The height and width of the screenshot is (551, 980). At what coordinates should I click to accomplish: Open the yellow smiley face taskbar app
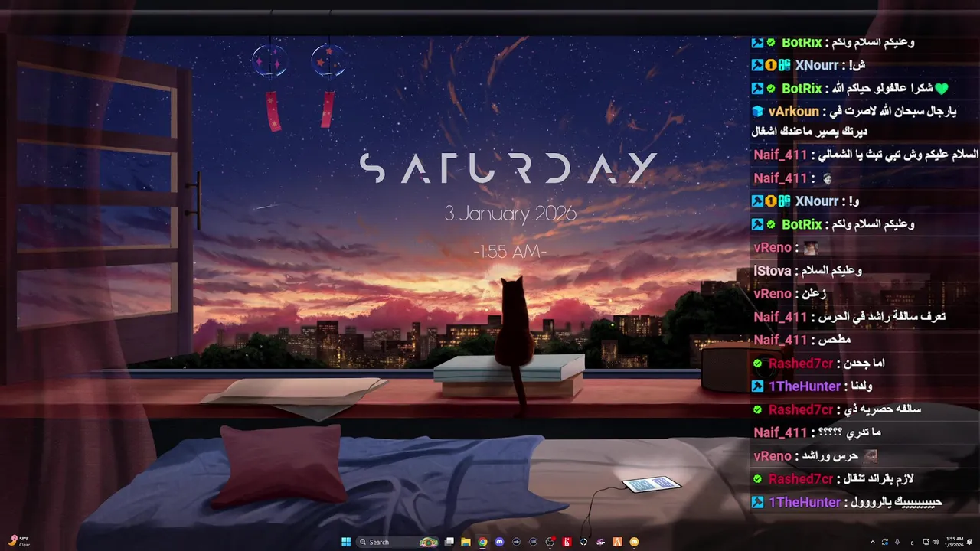634,542
